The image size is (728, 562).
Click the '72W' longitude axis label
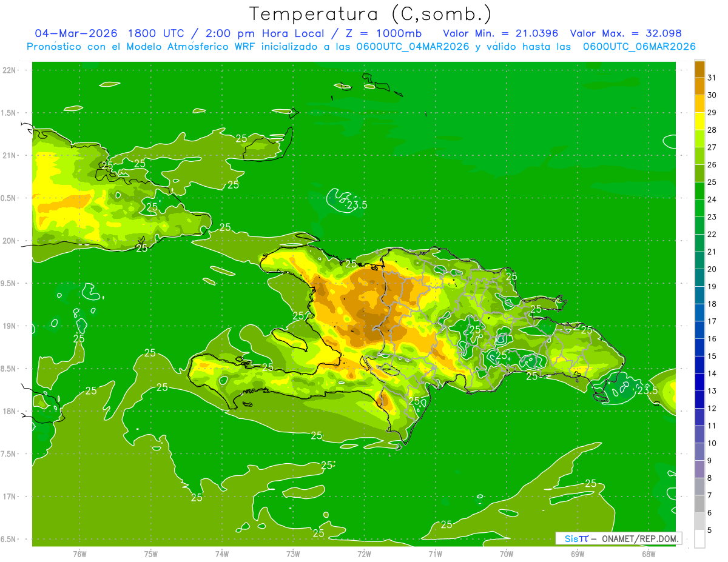[364, 554]
